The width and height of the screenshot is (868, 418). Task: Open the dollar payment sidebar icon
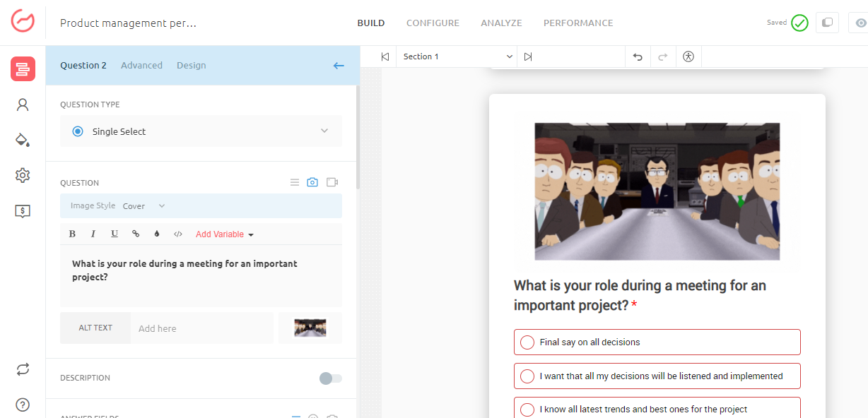click(23, 210)
